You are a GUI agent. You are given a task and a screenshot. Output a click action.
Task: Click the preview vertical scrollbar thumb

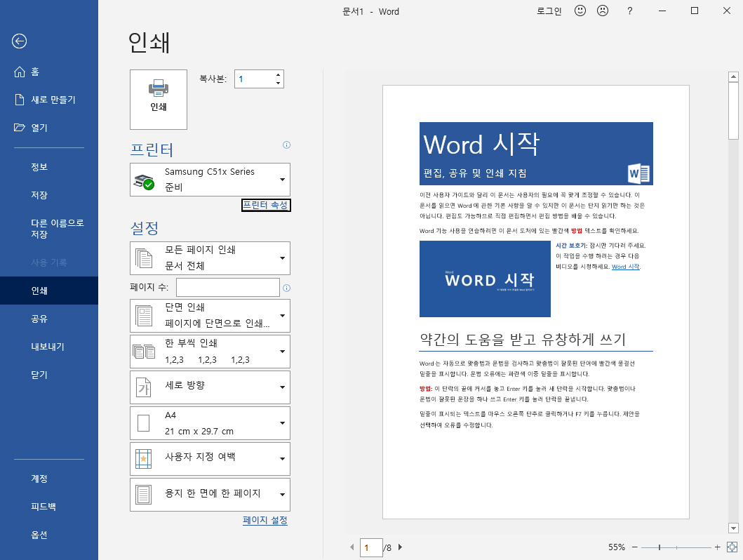point(733,111)
